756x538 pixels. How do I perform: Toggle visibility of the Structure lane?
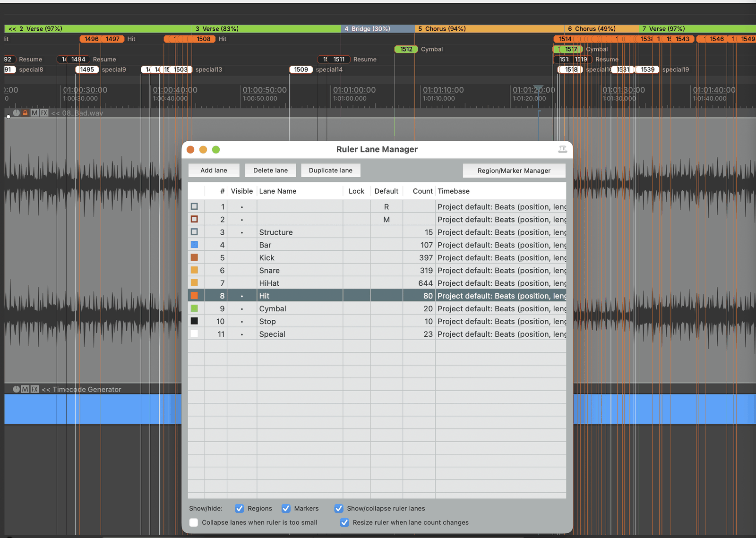coord(242,232)
